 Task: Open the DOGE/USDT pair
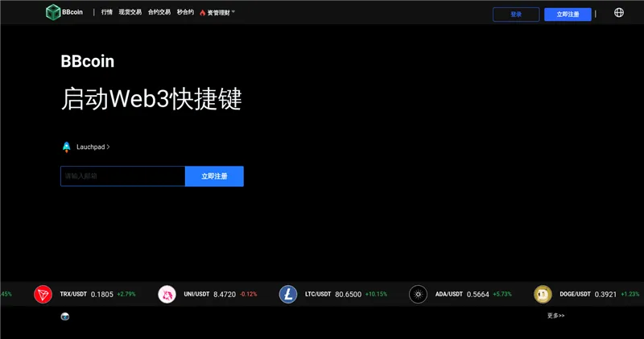[575, 294]
